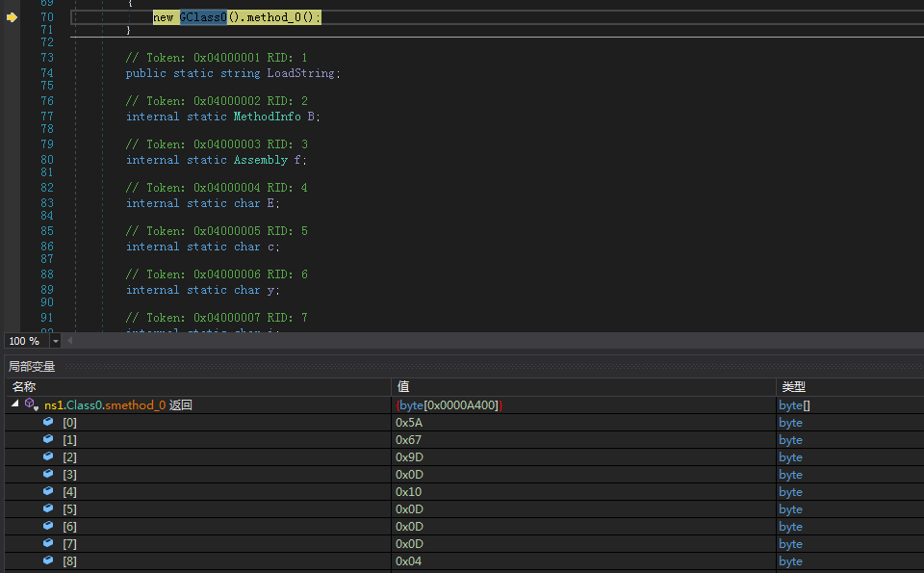Click Assembly type on line 80
This screenshot has width=924, height=573.
pos(261,160)
